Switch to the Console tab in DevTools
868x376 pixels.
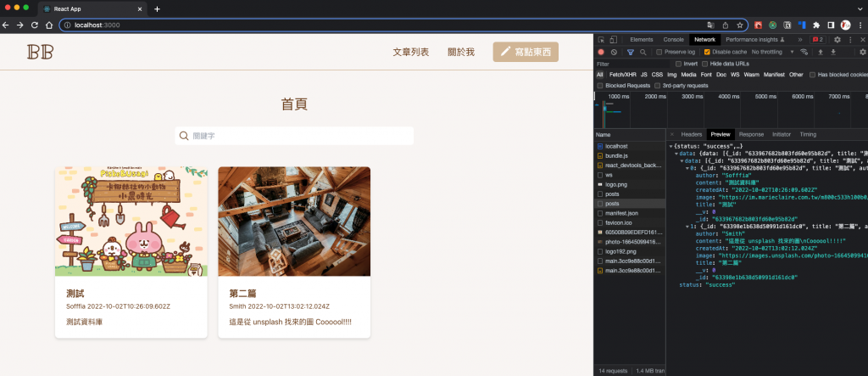[x=674, y=40]
